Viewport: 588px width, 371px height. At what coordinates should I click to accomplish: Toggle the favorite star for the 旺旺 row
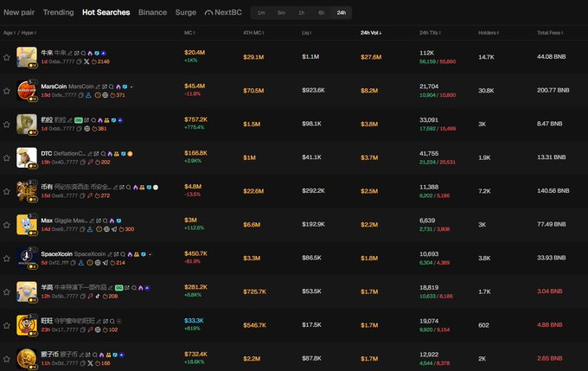[6, 325]
